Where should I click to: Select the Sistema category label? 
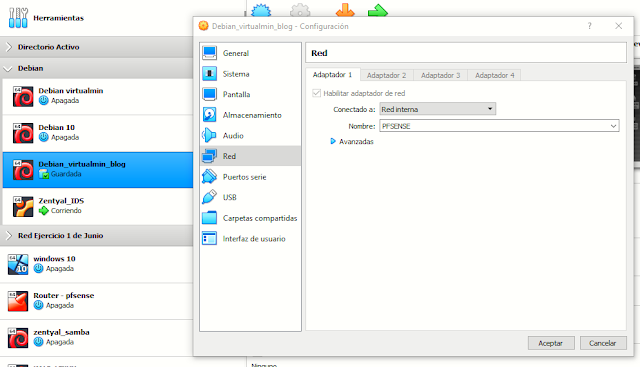click(236, 74)
